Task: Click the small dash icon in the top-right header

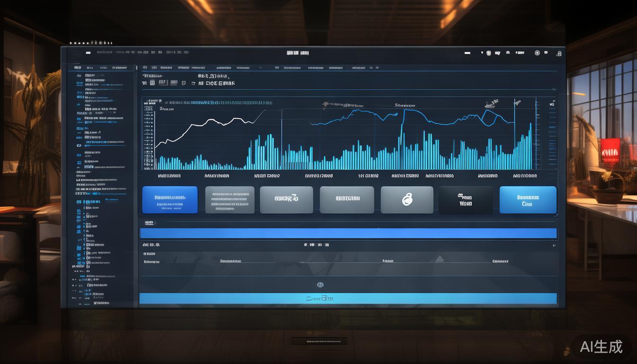Action: click(x=467, y=53)
